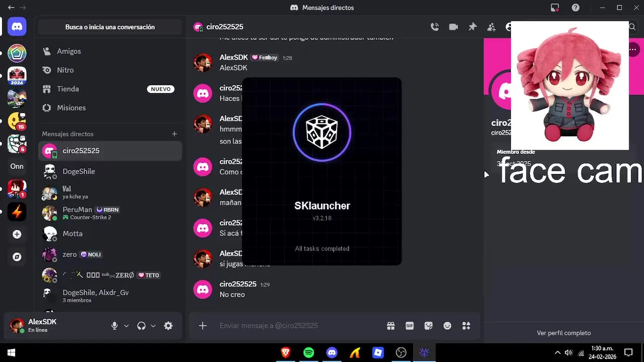Screen dimensions: 644x362
Task: Click zero NOLI server tag
Action: [91, 254]
